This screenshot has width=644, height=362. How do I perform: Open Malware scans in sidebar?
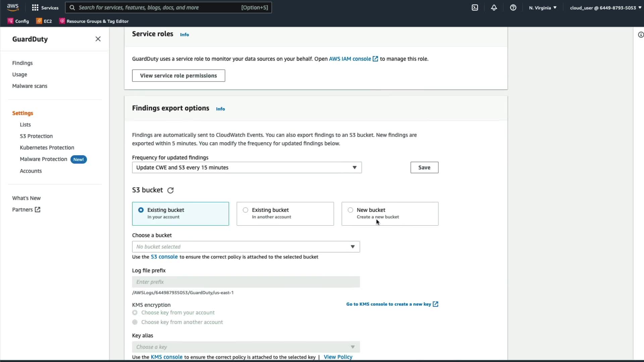tap(30, 86)
